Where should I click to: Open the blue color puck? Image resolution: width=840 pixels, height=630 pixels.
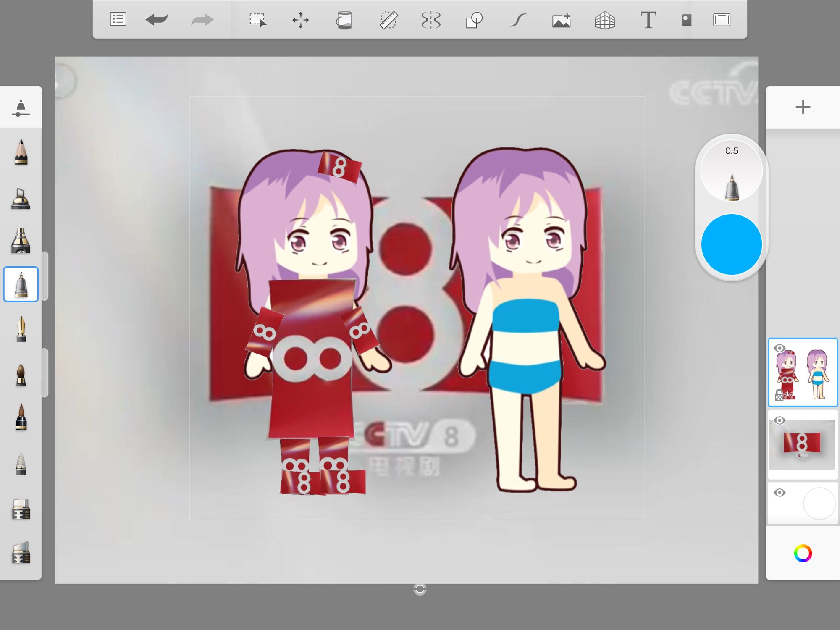click(x=731, y=244)
